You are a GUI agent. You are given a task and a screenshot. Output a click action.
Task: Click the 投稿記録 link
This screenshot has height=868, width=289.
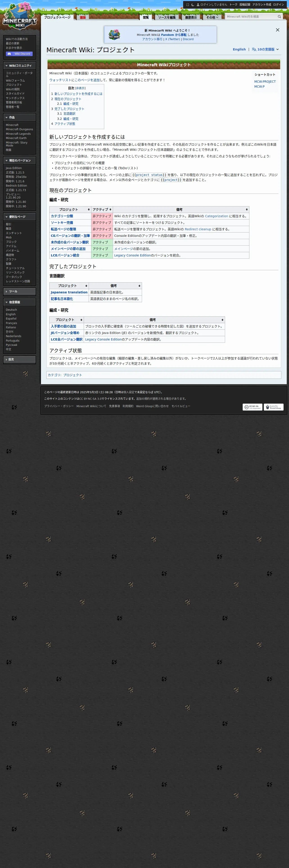[x=245, y=5]
